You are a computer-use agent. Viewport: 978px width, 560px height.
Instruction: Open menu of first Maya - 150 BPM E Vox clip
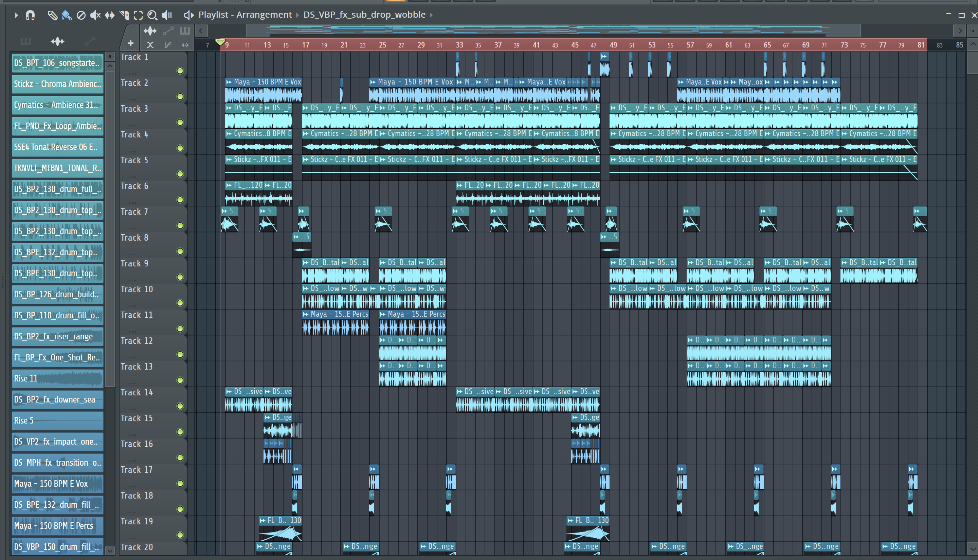pos(229,82)
